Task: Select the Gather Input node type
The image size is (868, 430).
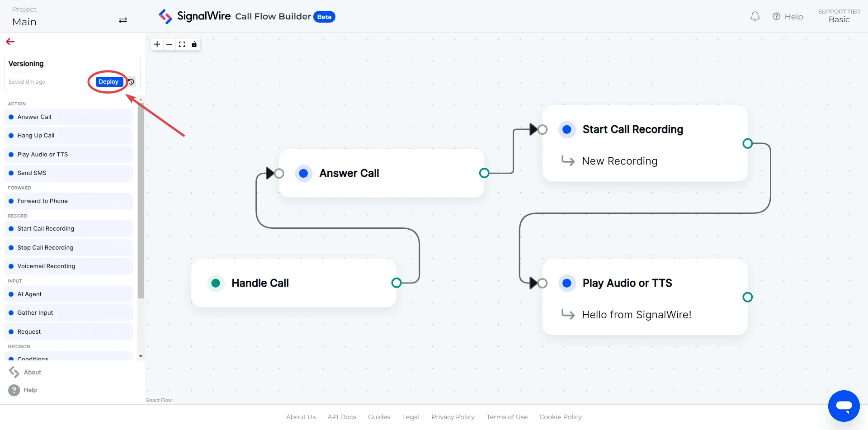Action: tap(35, 312)
